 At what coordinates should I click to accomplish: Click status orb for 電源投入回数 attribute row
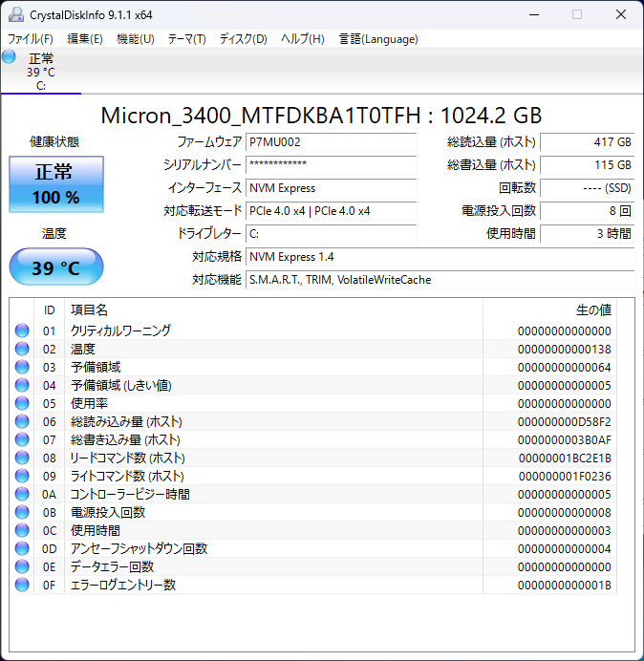pos(22,512)
